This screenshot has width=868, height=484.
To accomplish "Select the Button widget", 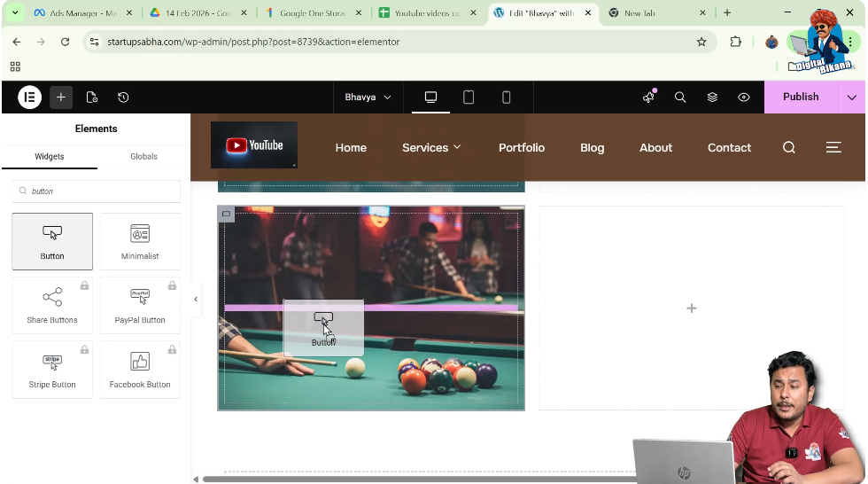I will tap(52, 241).
